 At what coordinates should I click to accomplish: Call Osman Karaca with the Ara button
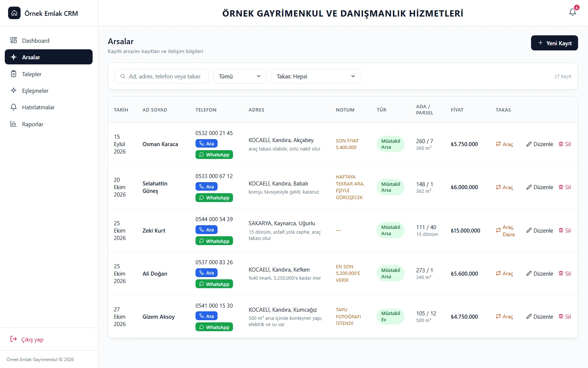click(x=207, y=144)
